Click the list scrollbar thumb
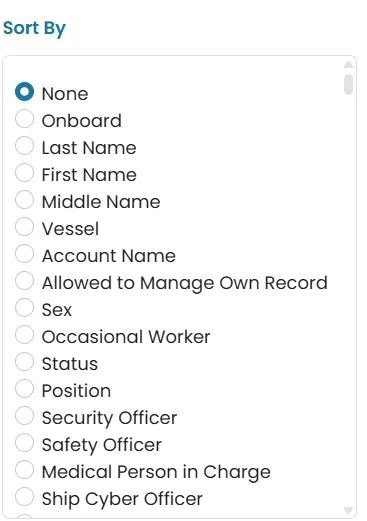The image size is (367, 521). (x=348, y=85)
